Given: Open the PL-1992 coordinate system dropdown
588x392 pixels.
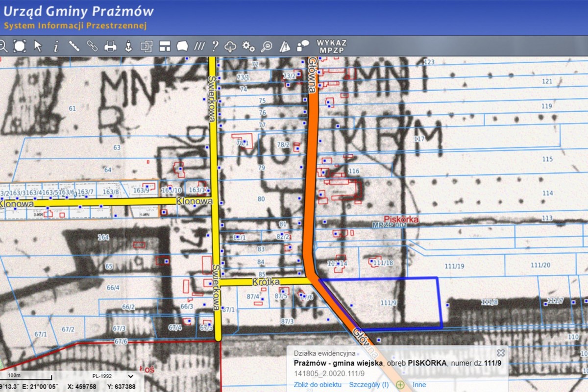Looking at the screenshot, I should pos(113,376).
